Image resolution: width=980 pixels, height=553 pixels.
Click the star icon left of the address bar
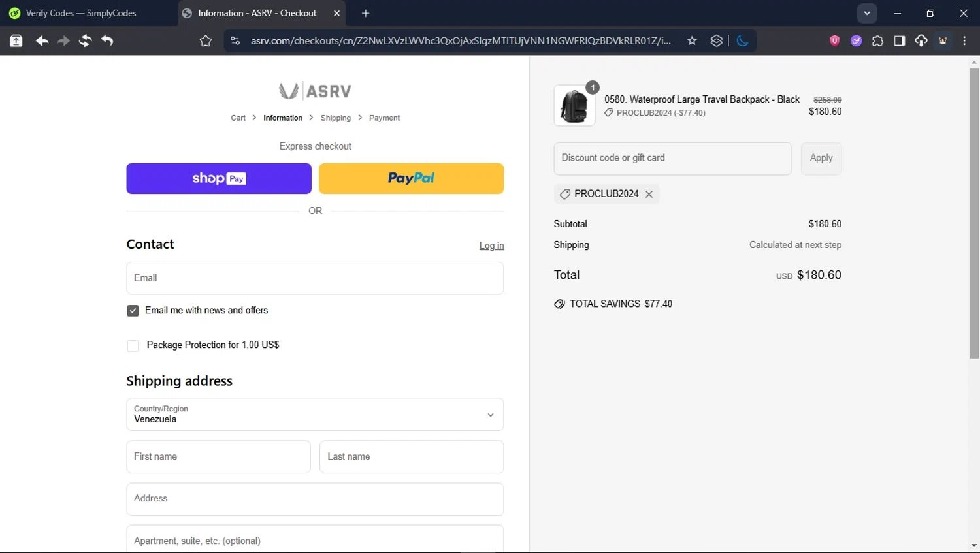coord(206,41)
